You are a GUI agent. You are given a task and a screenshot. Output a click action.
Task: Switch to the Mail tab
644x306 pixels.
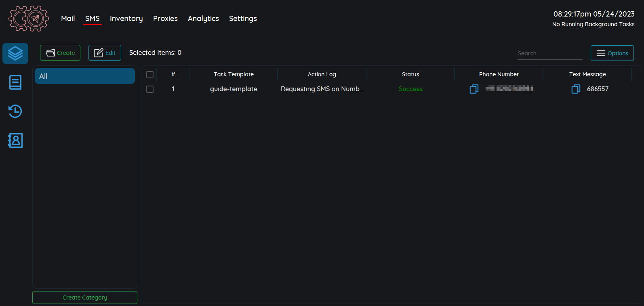click(68, 19)
